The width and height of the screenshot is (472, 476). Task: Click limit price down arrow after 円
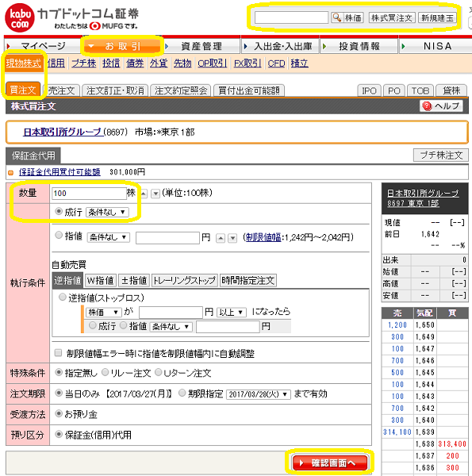pos(232,238)
